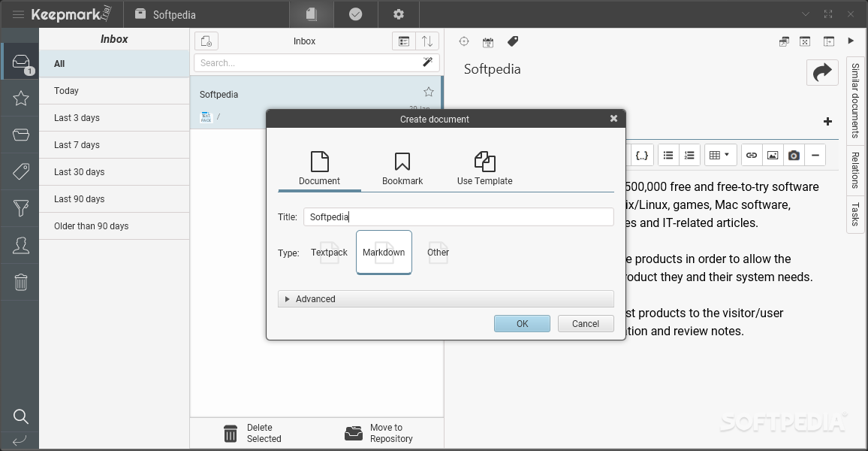The image size is (868, 451).
Task: Switch to the tasks checkmark view
Action: pyautogui.click(x=355, y=14)
